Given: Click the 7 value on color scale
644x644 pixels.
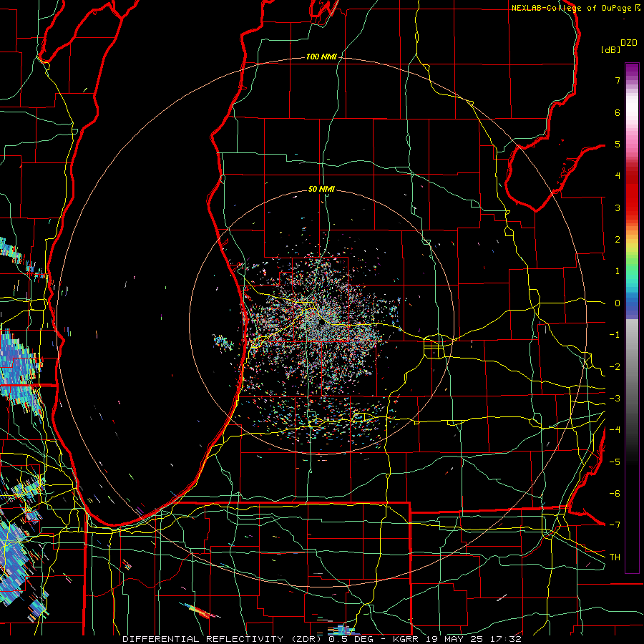Looking at the screenshot, I should tap(618, 80).
